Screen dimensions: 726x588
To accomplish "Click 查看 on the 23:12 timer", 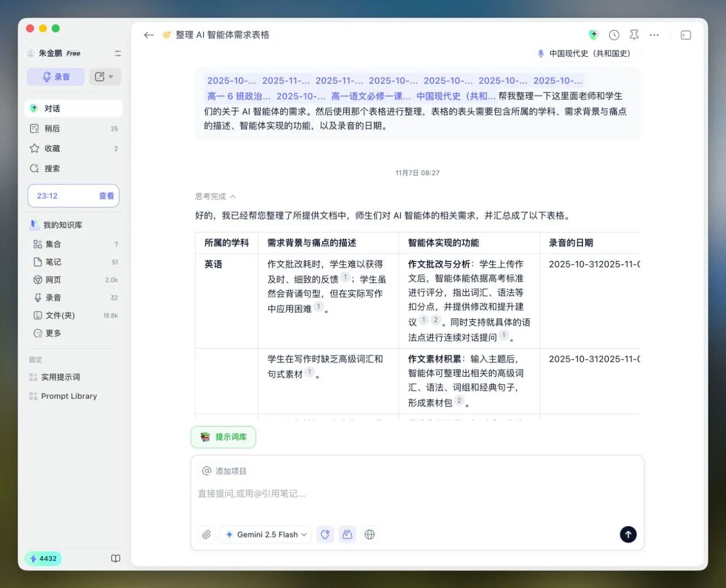I will coord(106,196).
